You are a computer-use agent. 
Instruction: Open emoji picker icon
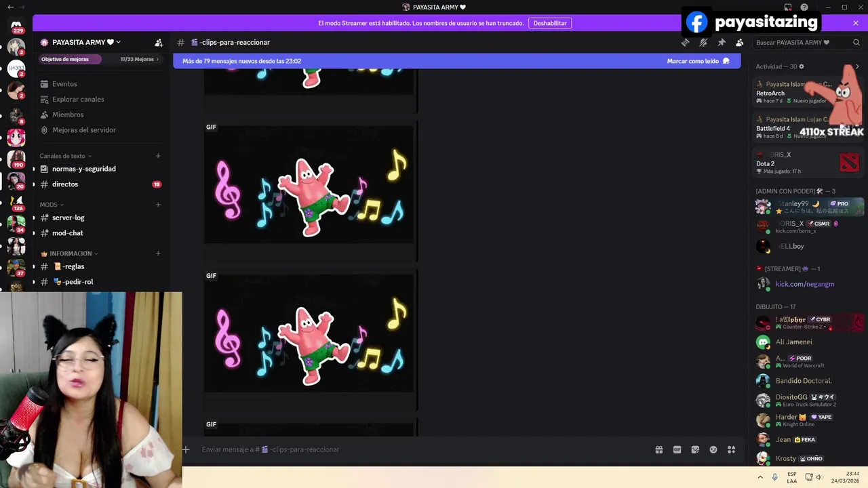pos(713,449)
